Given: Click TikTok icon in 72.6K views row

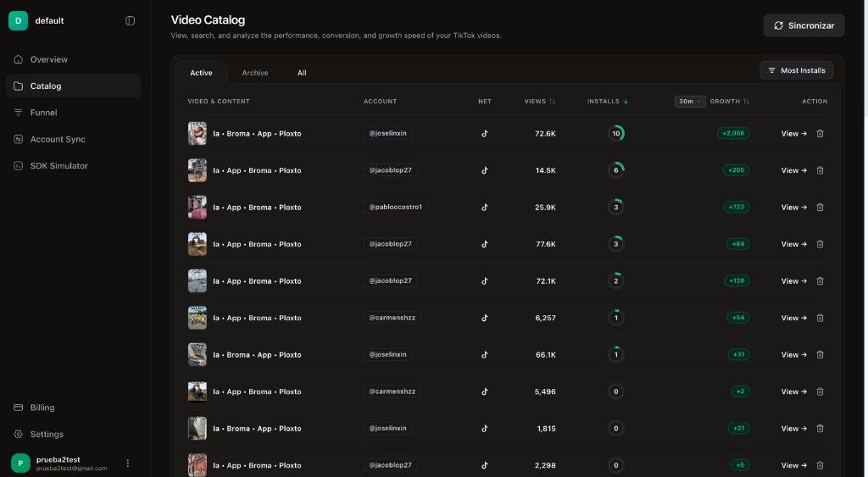Looking at the screenshot, I should 484,133.
